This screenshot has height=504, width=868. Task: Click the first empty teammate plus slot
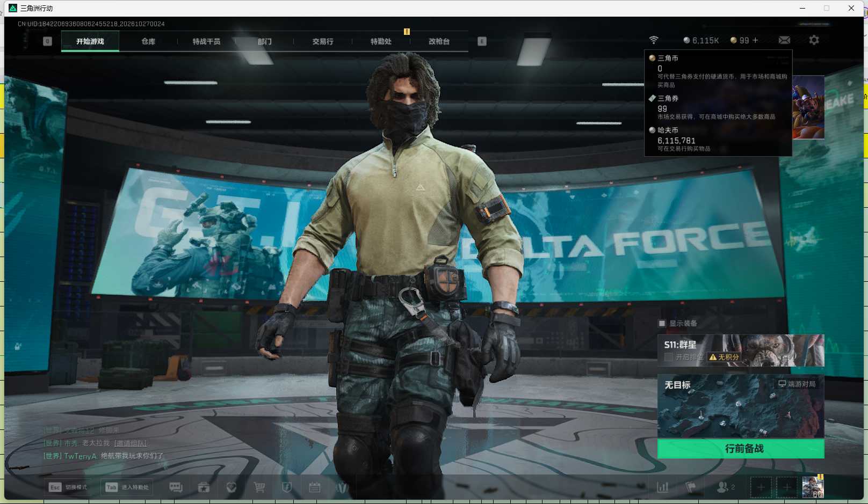761,487
